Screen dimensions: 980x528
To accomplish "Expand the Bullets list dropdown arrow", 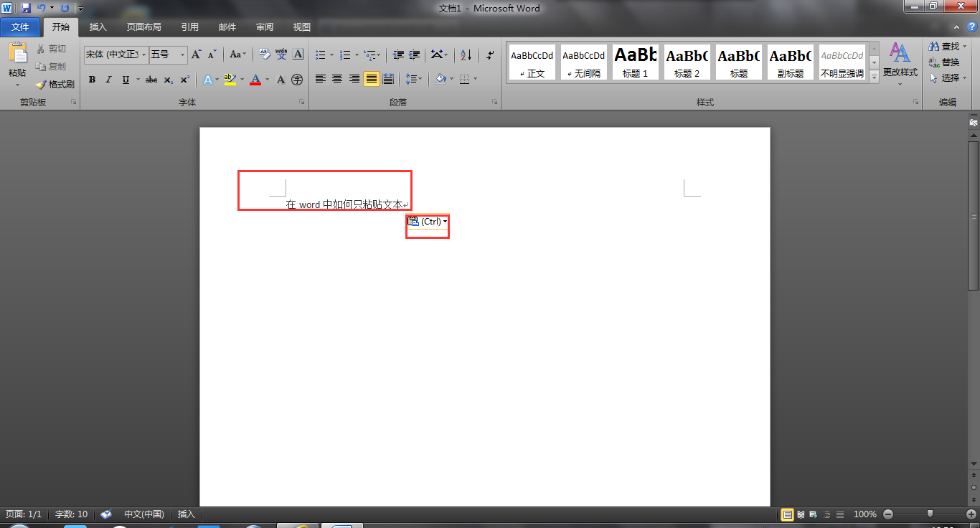I will tap(331, 55).
